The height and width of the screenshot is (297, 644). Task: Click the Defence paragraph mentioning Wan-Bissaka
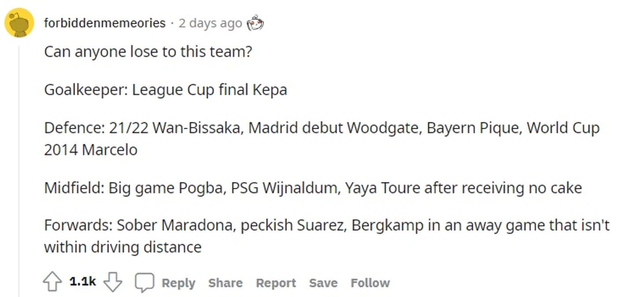(x=322, y=139)
